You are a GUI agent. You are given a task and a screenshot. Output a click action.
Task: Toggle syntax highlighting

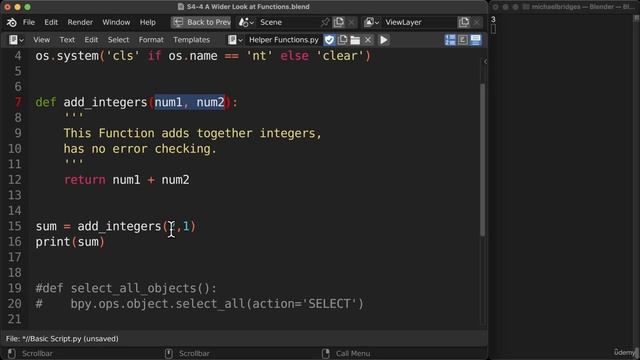(476, 40)
